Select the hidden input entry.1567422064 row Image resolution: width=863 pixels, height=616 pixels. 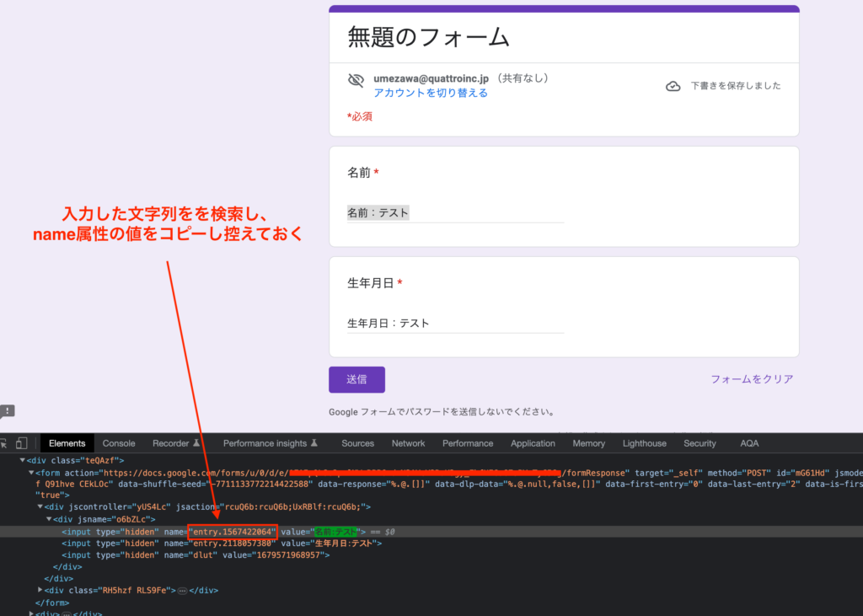[x=431, y=532]
